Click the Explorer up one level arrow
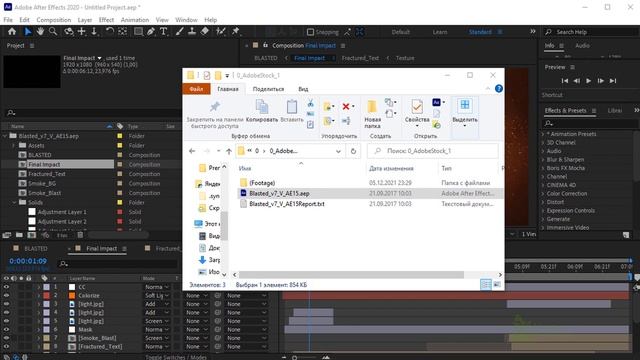 tap(229, 151)
